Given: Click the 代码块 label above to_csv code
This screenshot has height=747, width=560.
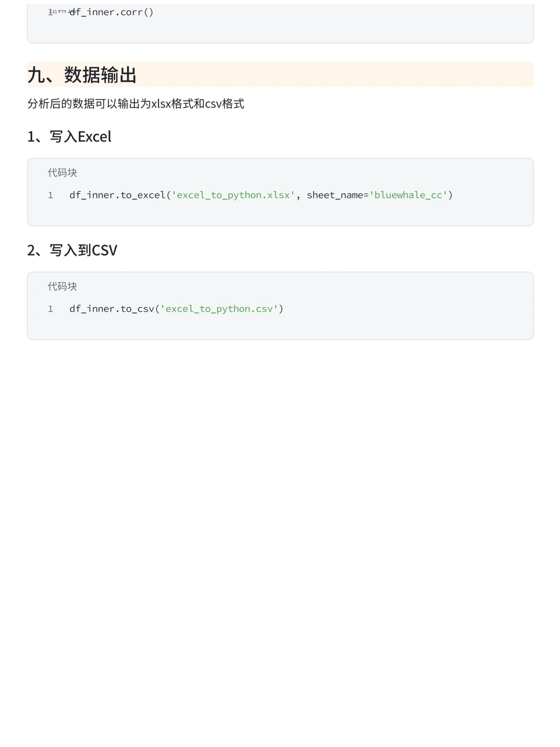Looking at the screenshot, I should (x=62, y=286).
